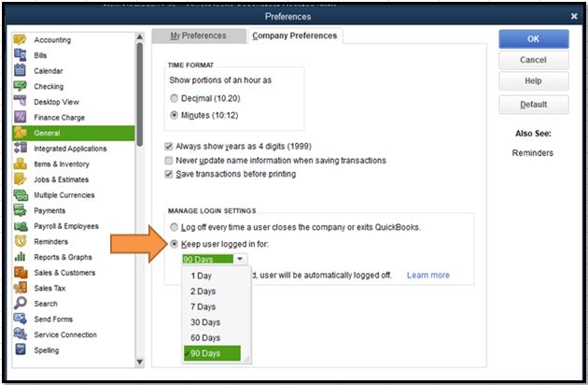Choose Log off every time radio option
The height and width of the screenshot is (385, 588).
coord(172,228)
